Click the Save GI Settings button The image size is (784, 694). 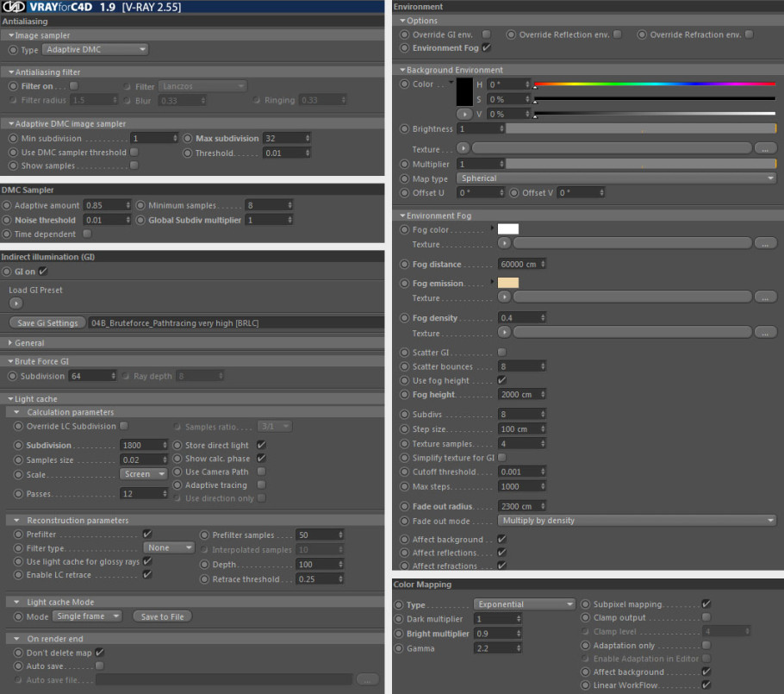coord(47,323)
